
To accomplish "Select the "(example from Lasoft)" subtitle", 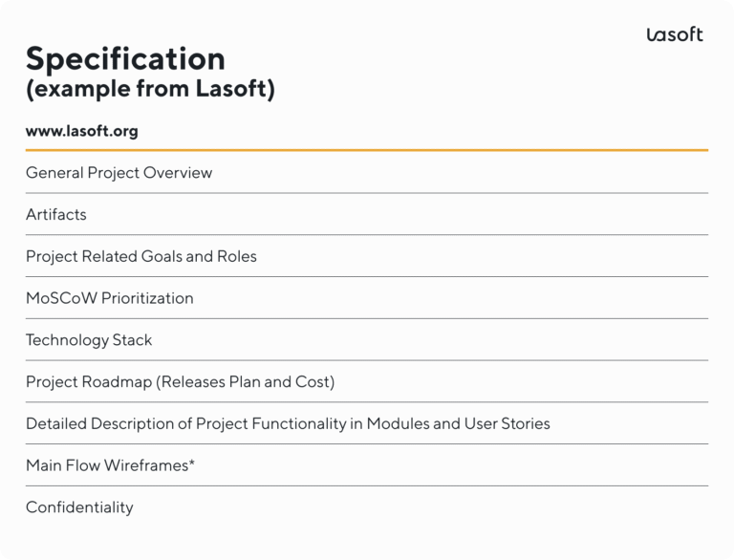I will click(x=150, y=90).
